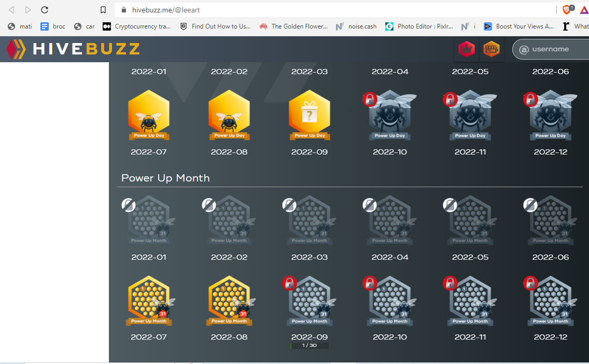Click the 2022-09 Power Up Day gift badge
Screen dimensions: 589x364
[x=310, y=115]
